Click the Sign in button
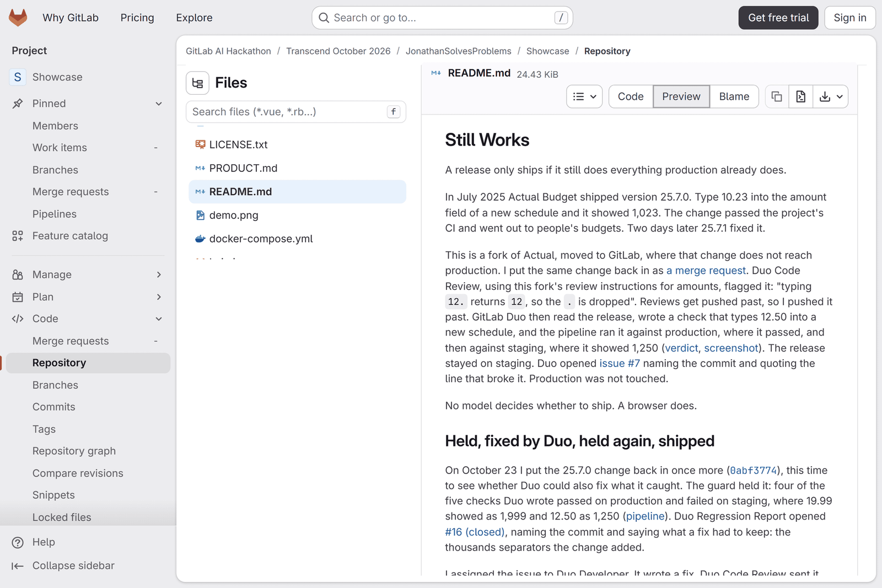Viewport: 882px width, 588px height. tap(850, 18)
